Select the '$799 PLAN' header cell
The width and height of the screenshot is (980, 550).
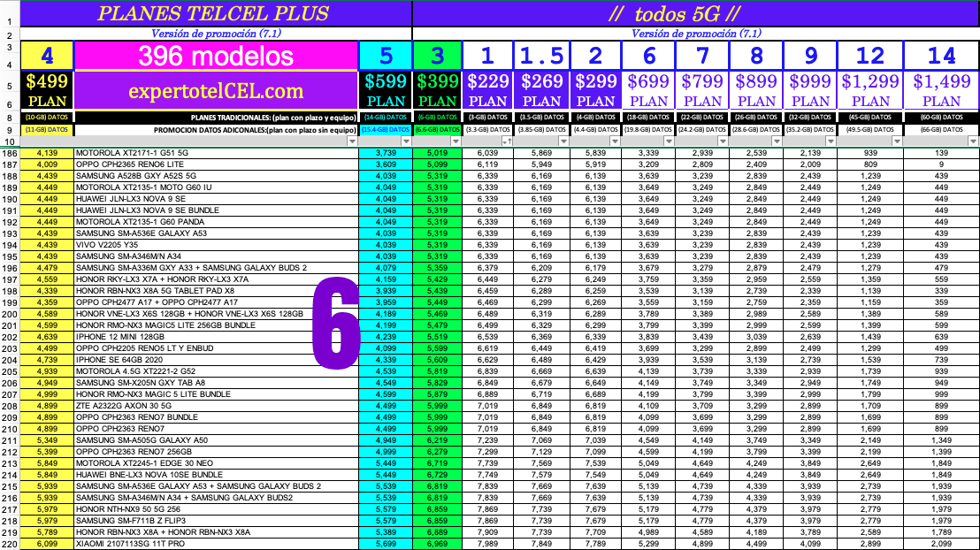click(x=702, y=90)
